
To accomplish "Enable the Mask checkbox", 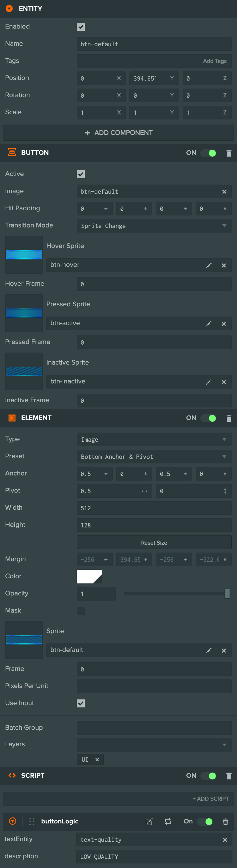I will tap(81, 611).
